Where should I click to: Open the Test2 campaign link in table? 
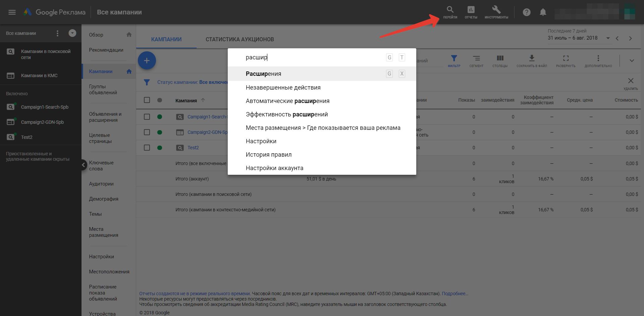[x=193, y=148]
